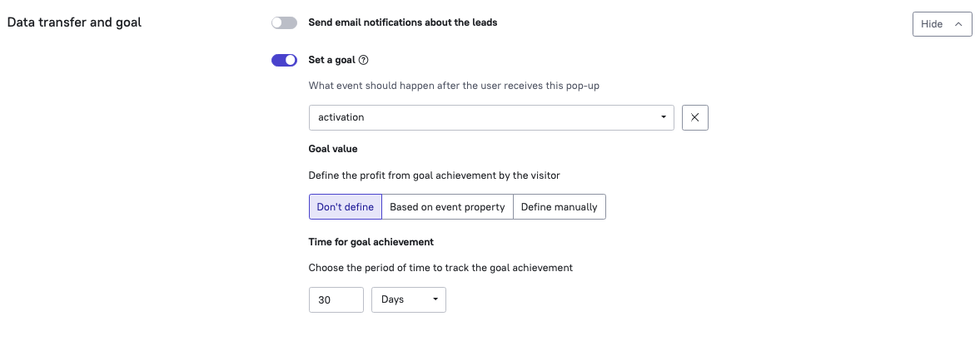This screenshot has height=341, width=980.
Task: Click the Time for goal achievement heading
Action: click(x=371, y=242)
